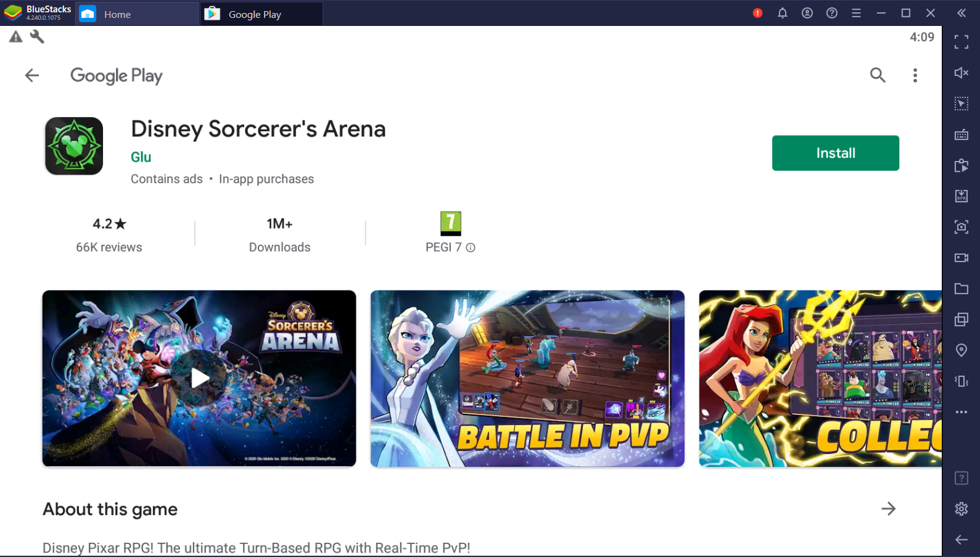Screen dimensions: 980x557
Task: Play the Sorcerer's Arena trailer video
Action: 199,378
